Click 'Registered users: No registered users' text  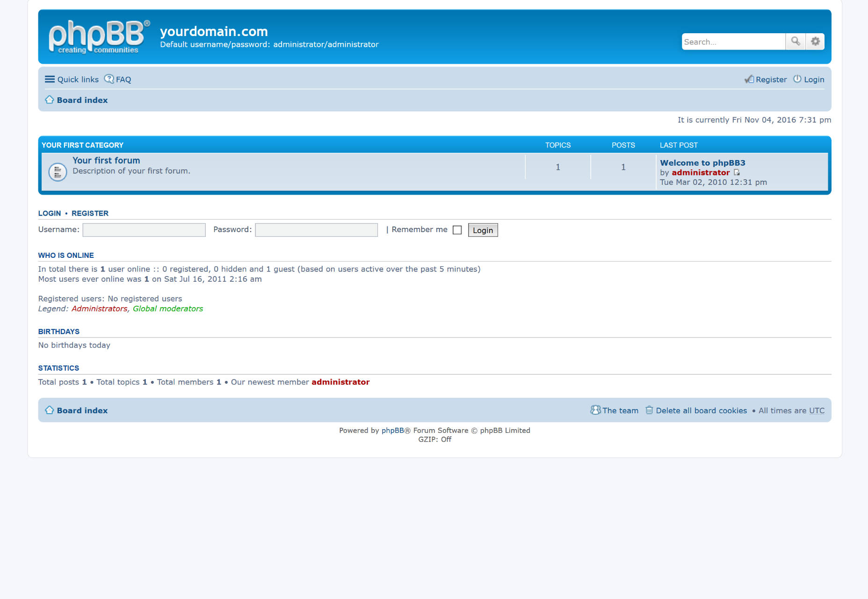(x=110, y=299)
